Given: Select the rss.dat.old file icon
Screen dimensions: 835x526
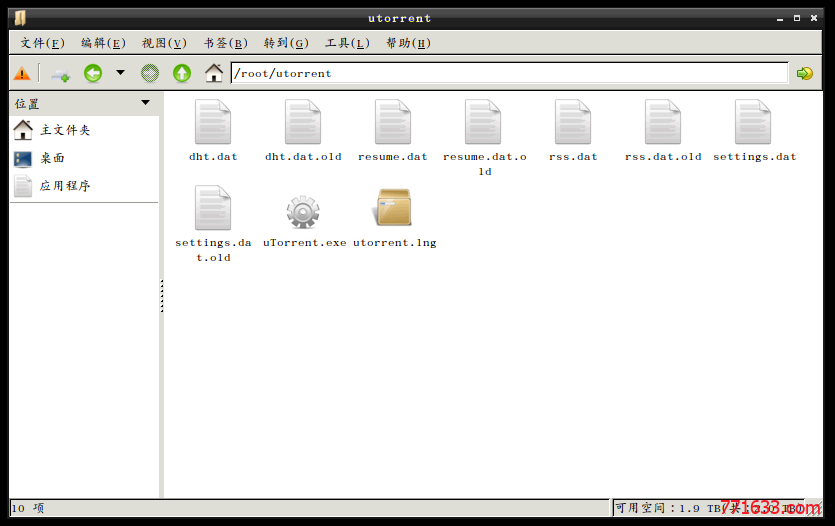Looking at the screenshot, I should tap(663, 122).
